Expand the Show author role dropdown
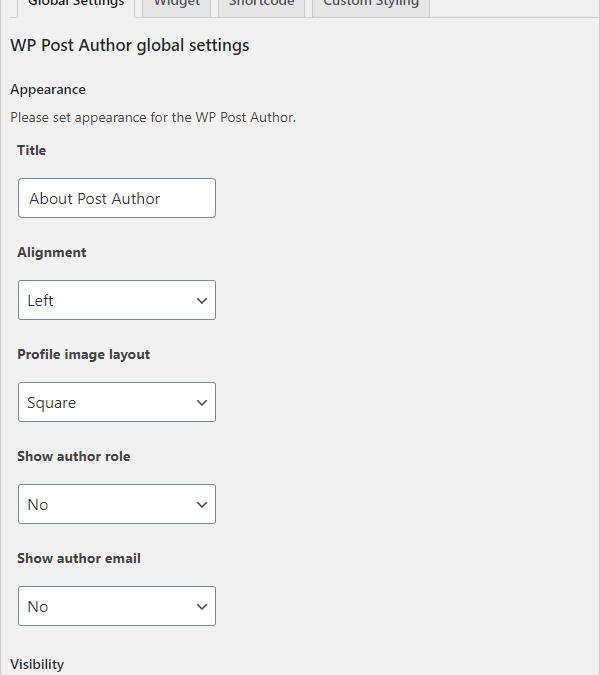The image size is (600, 675). click(117, 504)
